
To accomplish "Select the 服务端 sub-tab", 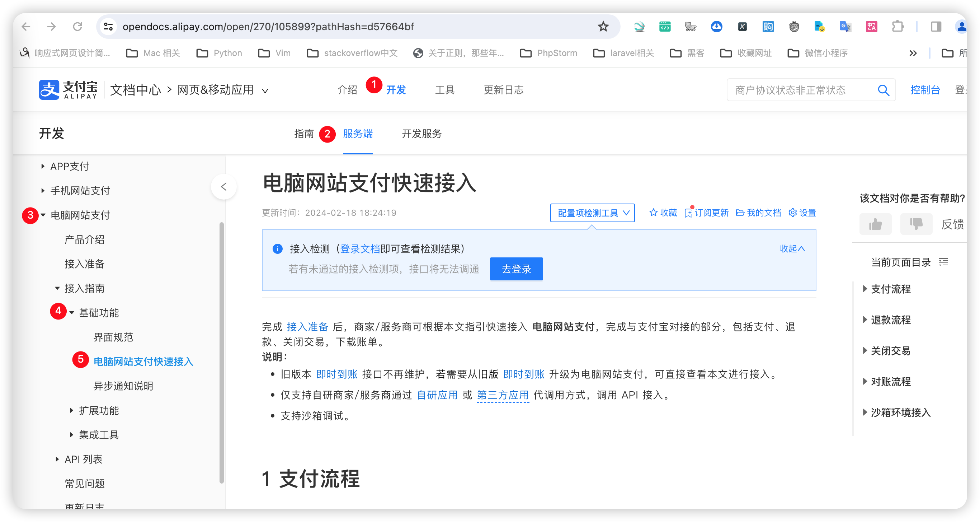I will point(358,134).
